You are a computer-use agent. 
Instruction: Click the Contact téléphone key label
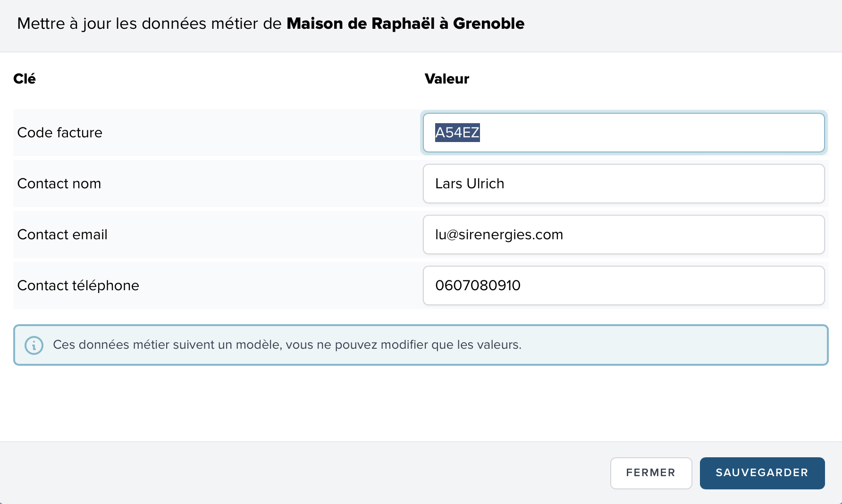tap(78, 286)
